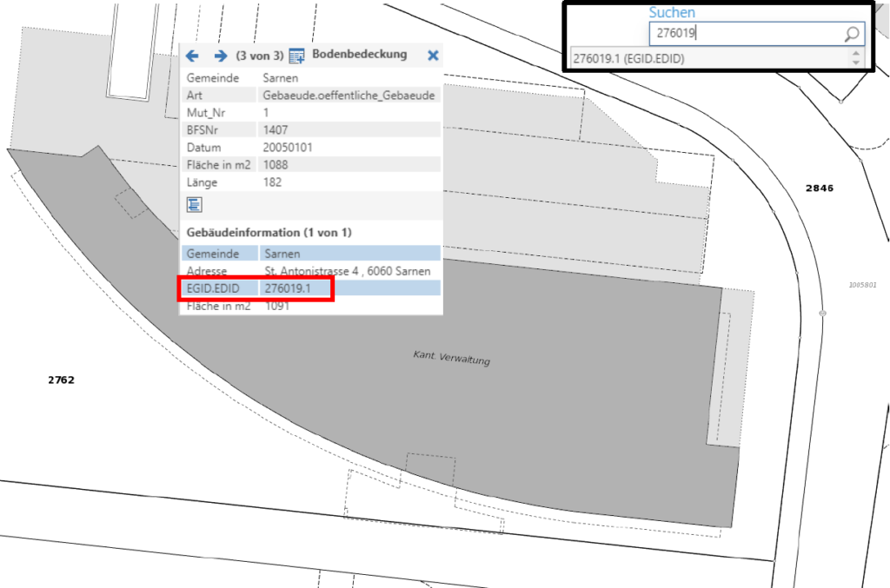Click the magnifier search icon
The width and height of the screenshot is (890, 588).
pos(852,34)
